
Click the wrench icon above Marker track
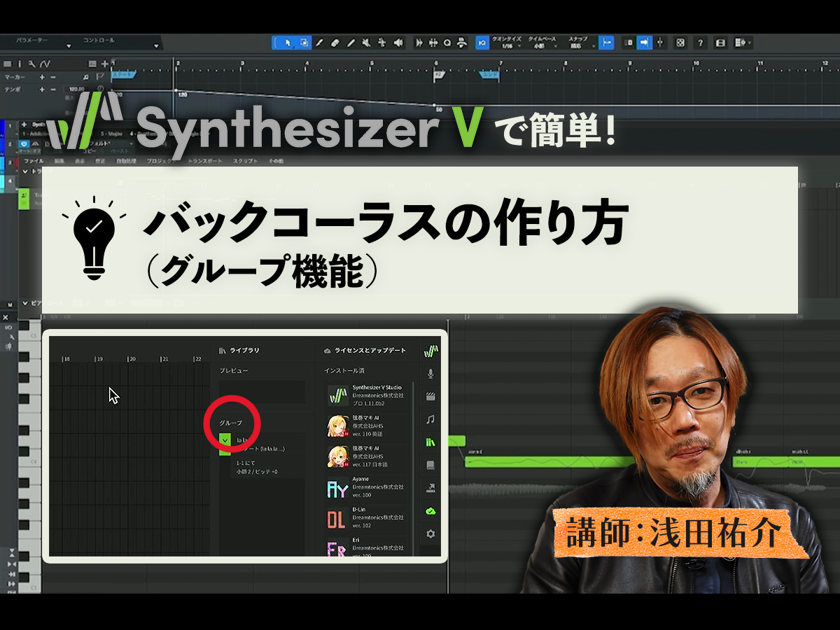(x=31, y=64)
